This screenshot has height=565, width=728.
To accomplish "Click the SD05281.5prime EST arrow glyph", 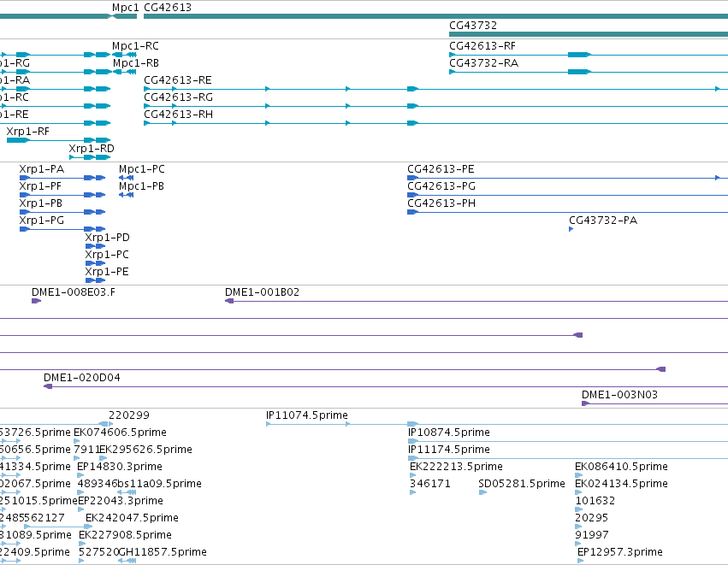I will pos(482,492).
